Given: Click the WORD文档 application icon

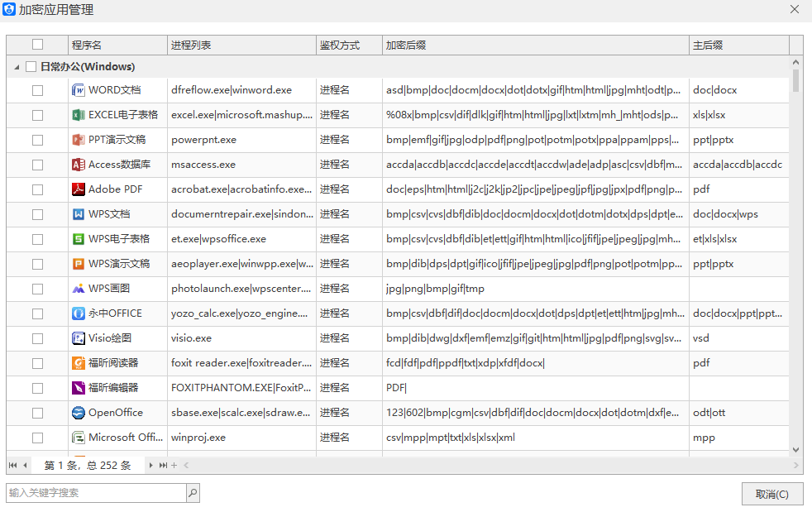Looking at the screenshot, I should (x=79, y=89).
